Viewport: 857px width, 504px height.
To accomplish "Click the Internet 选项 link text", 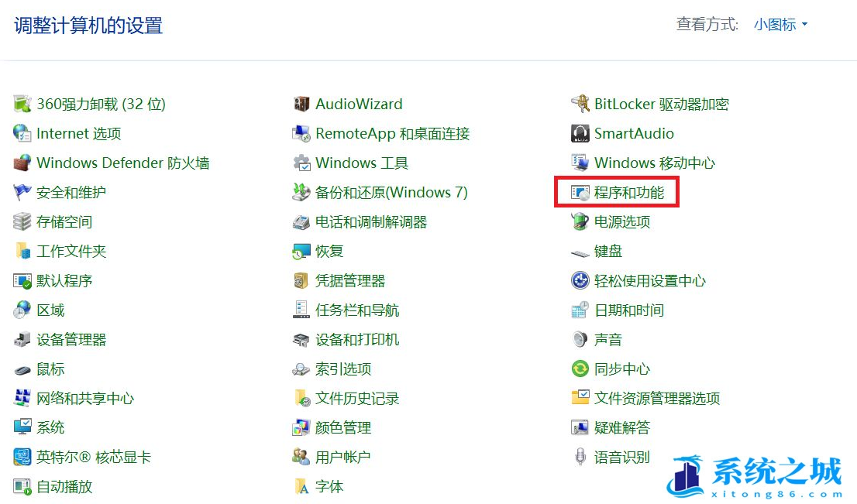I will pos(78,133).
